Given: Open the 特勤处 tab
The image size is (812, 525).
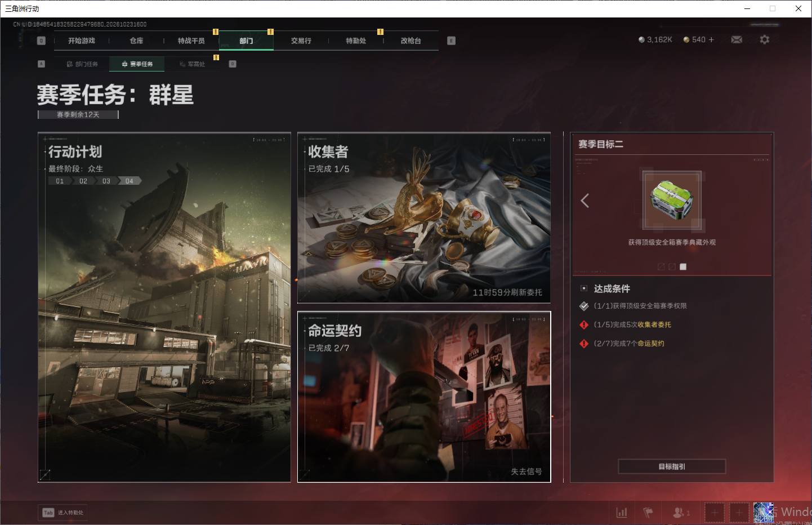Looking at the screenshot, I should pyautogui.click(x=356, y=41).
